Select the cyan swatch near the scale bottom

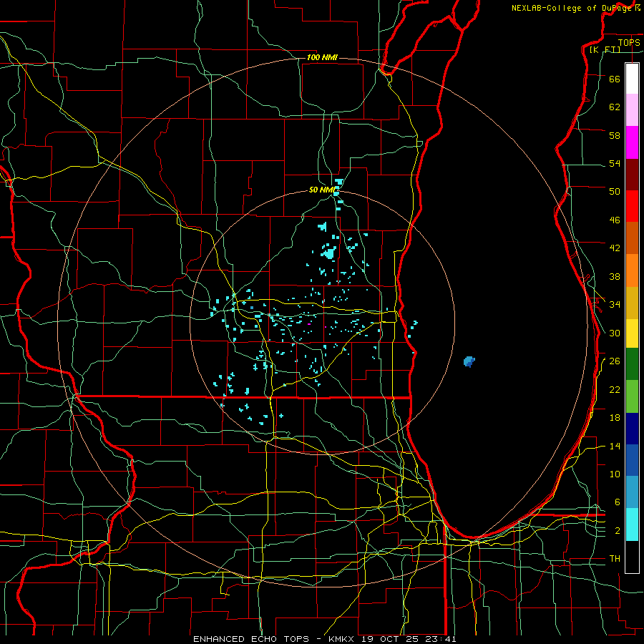click(632, 525)
